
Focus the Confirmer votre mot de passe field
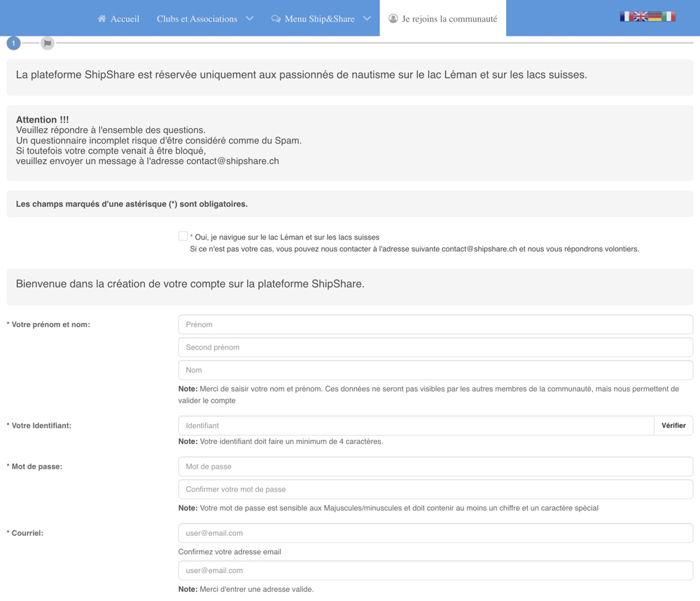435,490
